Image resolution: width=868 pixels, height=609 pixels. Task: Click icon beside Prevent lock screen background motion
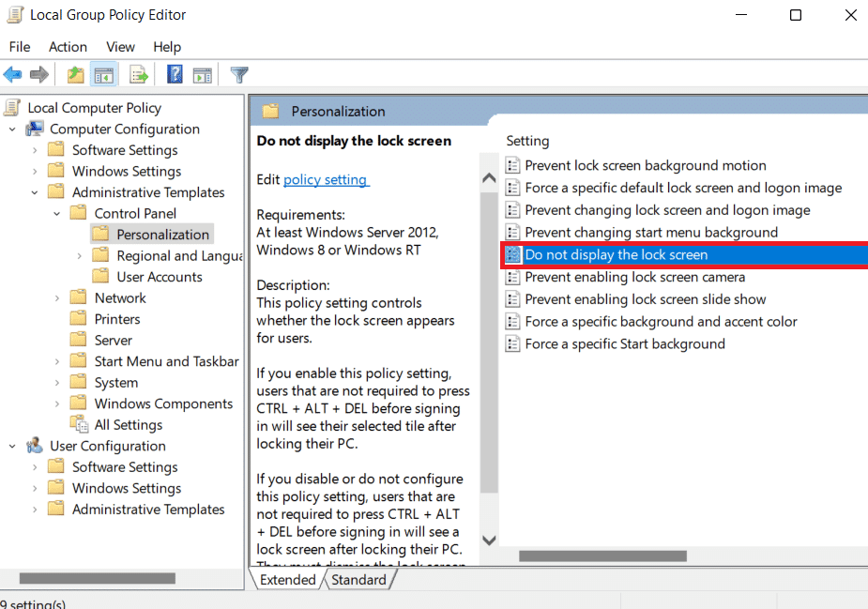[x=512, y=165]
